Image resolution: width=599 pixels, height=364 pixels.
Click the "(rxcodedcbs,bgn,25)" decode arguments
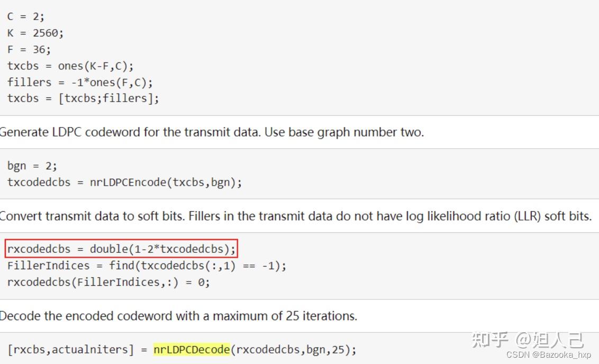click(x=294, y=349)
